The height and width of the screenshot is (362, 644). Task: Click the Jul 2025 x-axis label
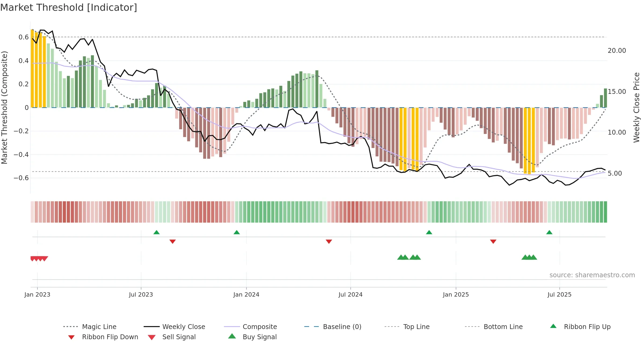tap(559, 294)
